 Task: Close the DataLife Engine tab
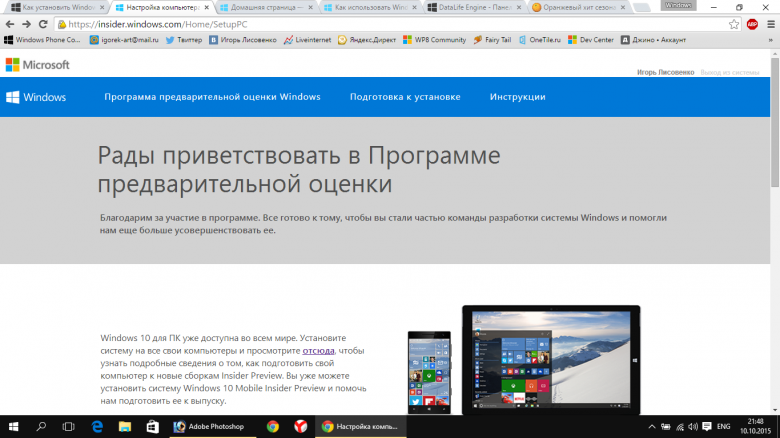519,7
